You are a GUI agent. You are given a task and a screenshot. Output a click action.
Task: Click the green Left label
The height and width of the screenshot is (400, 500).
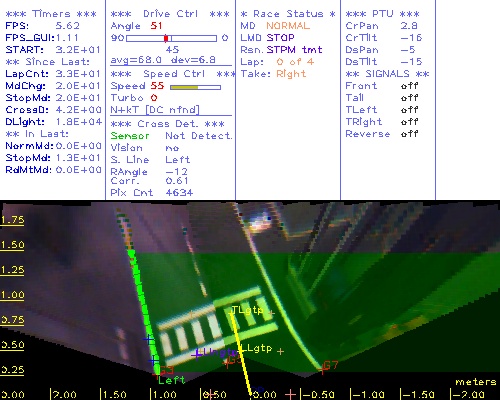[171, 380]
